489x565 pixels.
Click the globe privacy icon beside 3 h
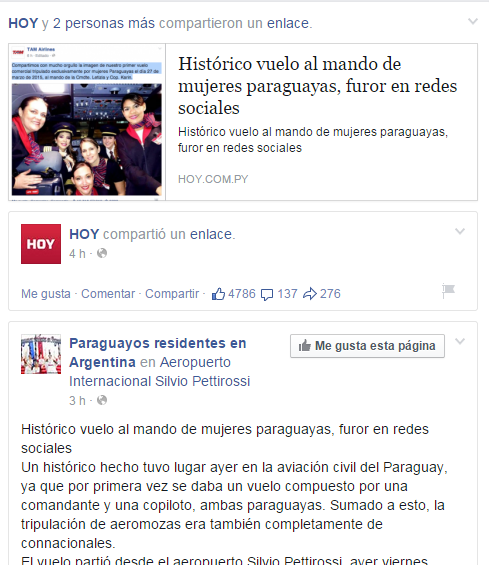click(x=102, y=400)
